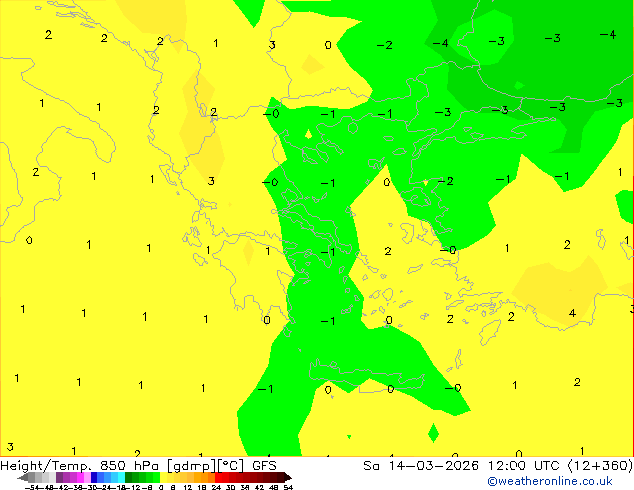This screenshot has height=490, width=634.
Task: Click the '24' label on the color scale
Action: pyautogui.click(x=216, y=487)
